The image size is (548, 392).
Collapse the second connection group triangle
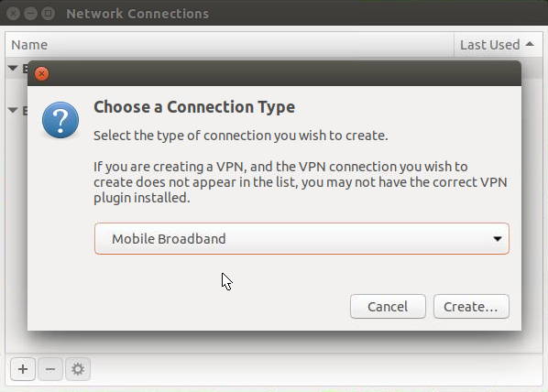[x=13, y=111]
